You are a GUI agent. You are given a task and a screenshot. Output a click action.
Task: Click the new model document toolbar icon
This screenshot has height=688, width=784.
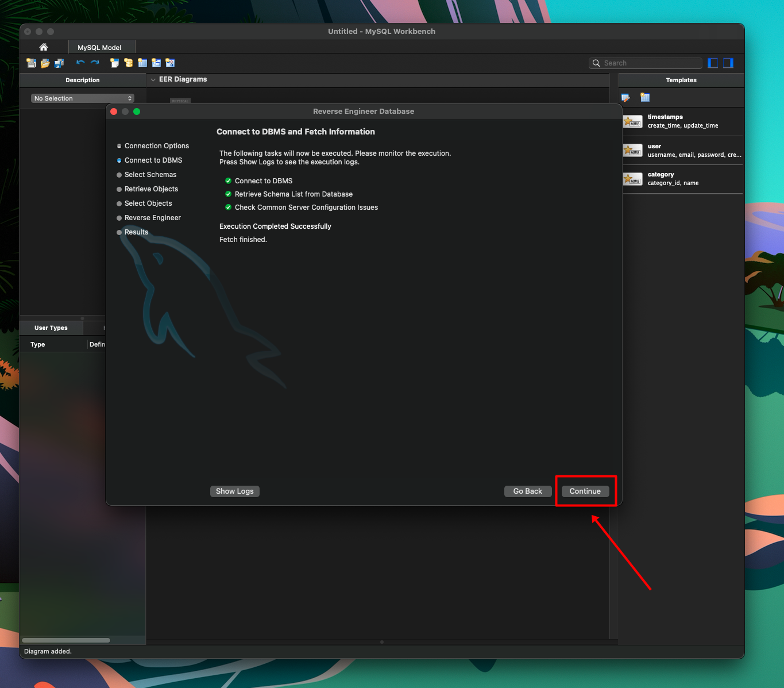[x=32, y=63]
